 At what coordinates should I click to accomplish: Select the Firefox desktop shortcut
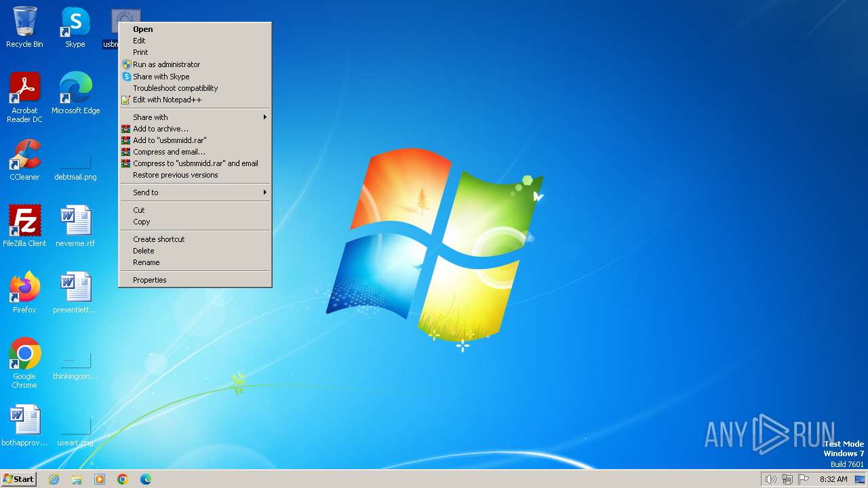24,293
